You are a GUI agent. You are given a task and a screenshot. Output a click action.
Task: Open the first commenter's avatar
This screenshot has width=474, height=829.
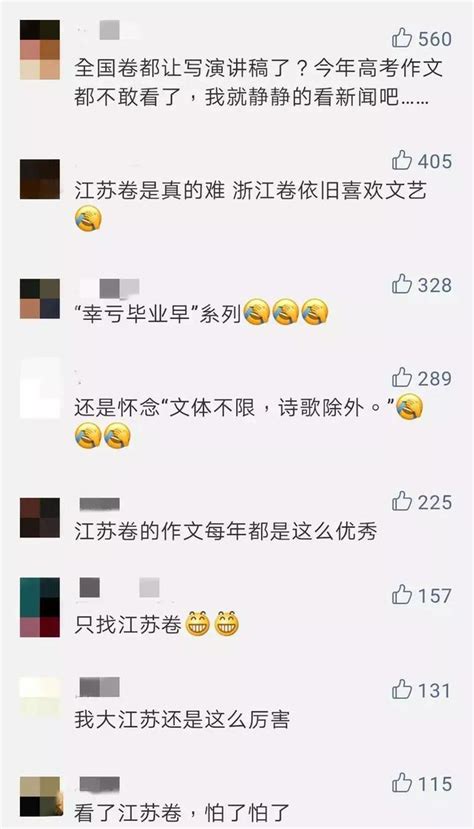[x=40, y=50]
